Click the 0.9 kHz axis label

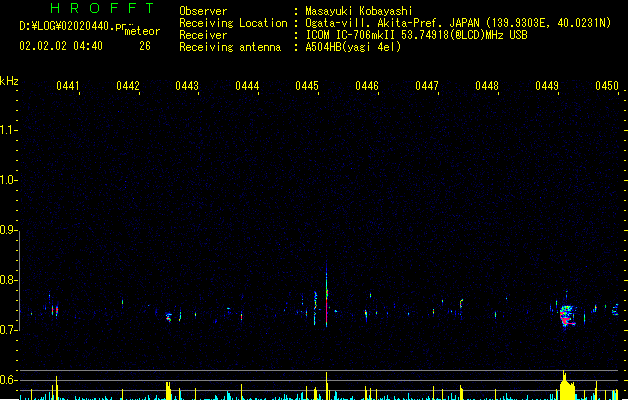[x=8, y=230]
